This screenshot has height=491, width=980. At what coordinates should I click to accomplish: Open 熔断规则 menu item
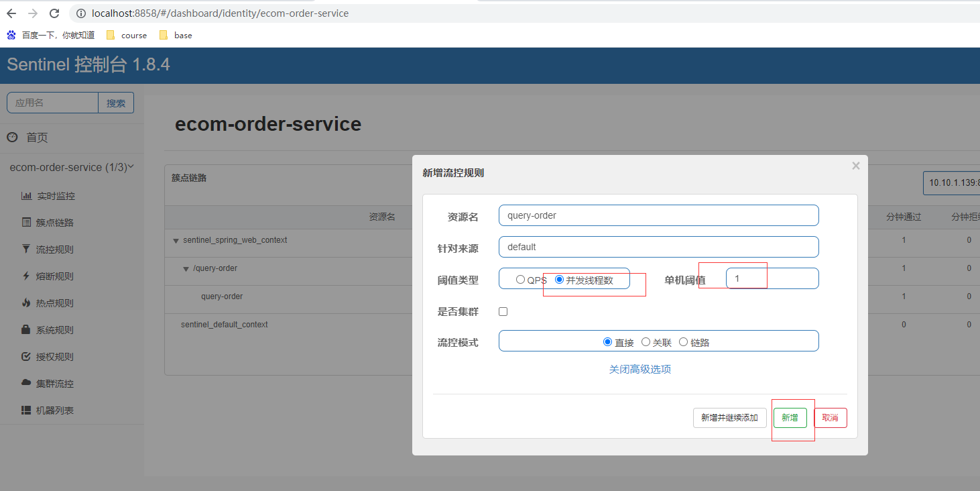55,276
